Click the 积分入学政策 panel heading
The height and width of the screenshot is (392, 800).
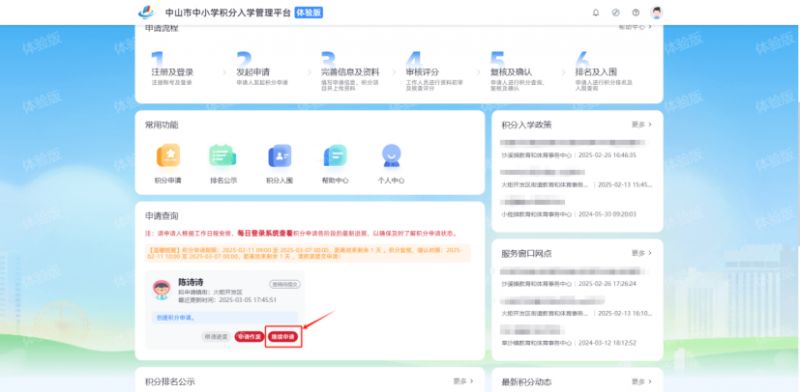pyautogui.click(x=527, y=125)
